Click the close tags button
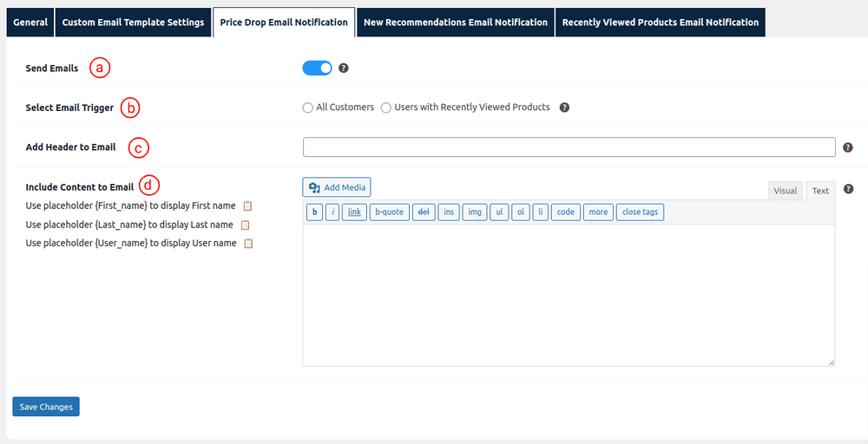The image size is (868, 444). 640,212
